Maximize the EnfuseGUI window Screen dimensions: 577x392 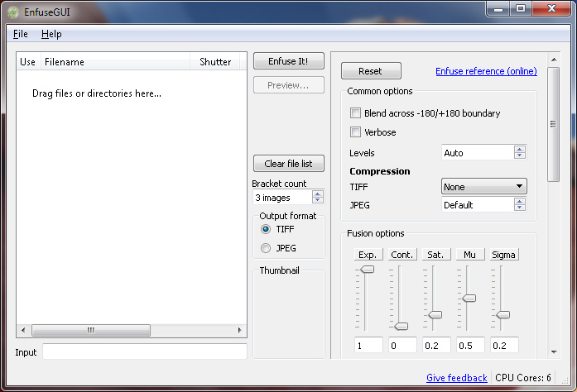click(521, 9)
